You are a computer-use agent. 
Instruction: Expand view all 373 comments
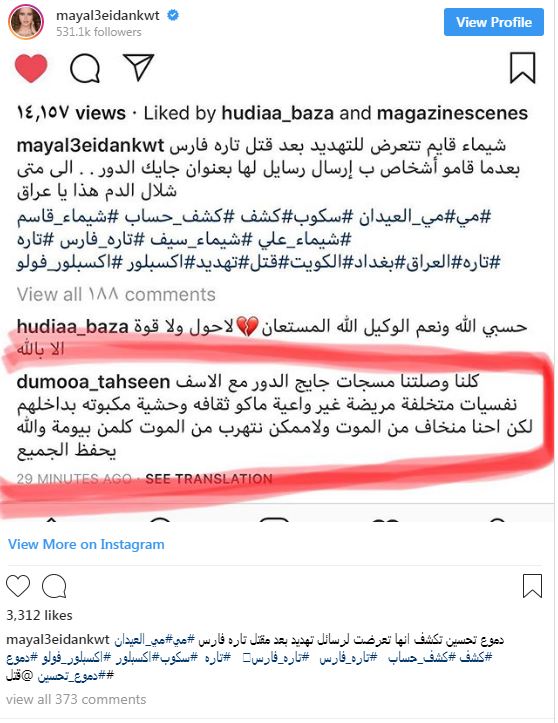point(76,699)
